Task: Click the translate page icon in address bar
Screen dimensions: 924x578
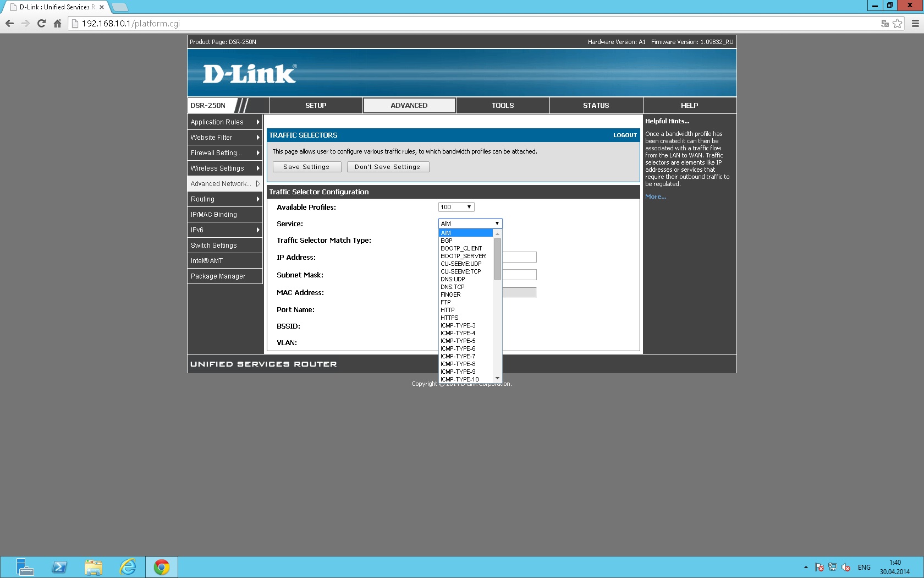Action: (x=885, y=24)
